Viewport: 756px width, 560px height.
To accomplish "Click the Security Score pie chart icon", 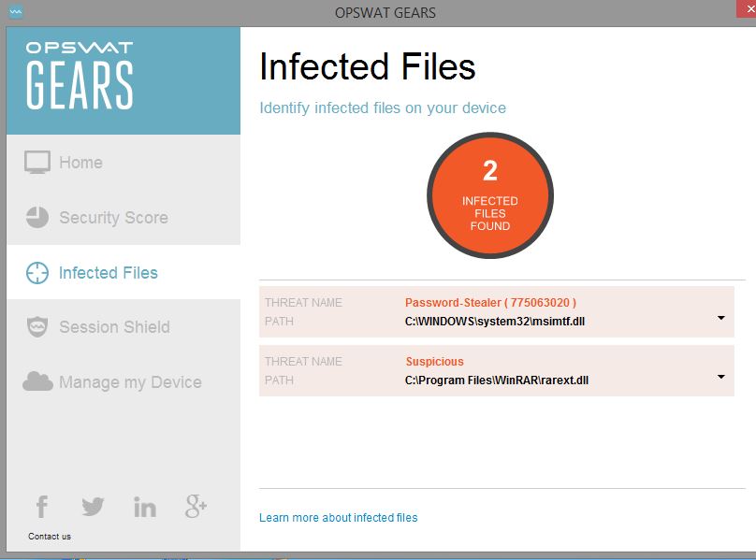I will 37,217.
